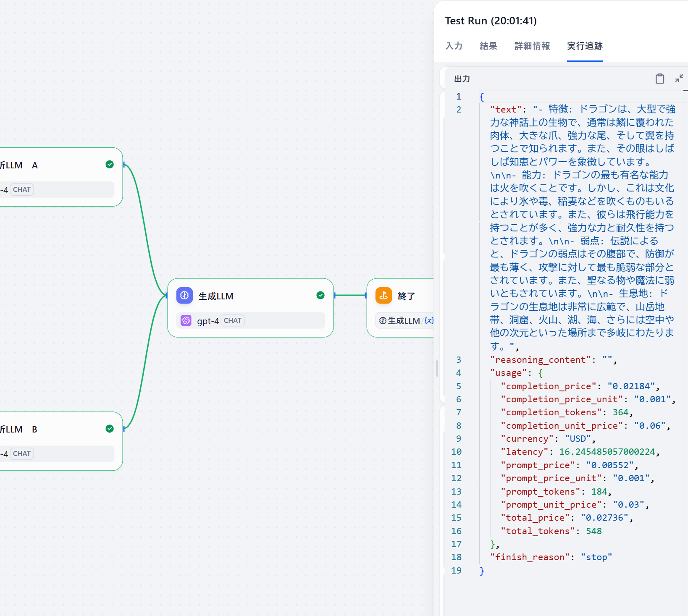The height and width of the screenshot is (616, 688).
Task: Click green checkmark on LLM B node
Action: [110, 429]
